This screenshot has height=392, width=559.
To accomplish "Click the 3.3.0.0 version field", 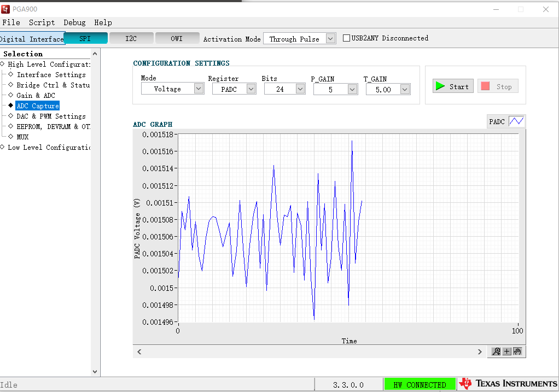I will (x=348, y=385).
